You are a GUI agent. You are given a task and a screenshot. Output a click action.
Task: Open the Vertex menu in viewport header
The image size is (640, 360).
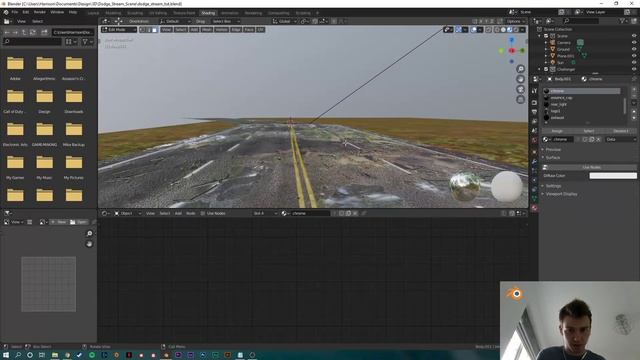[x=221, y=30]
